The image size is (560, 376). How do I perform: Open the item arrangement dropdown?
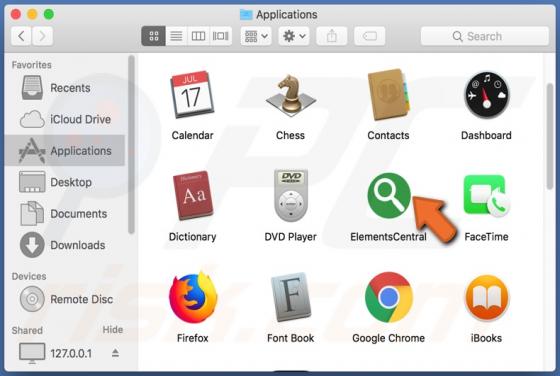(x=256, y=36)
